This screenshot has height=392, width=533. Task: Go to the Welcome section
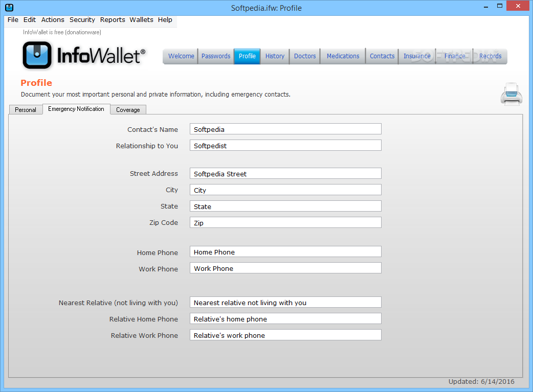click(x=181, y=56)
